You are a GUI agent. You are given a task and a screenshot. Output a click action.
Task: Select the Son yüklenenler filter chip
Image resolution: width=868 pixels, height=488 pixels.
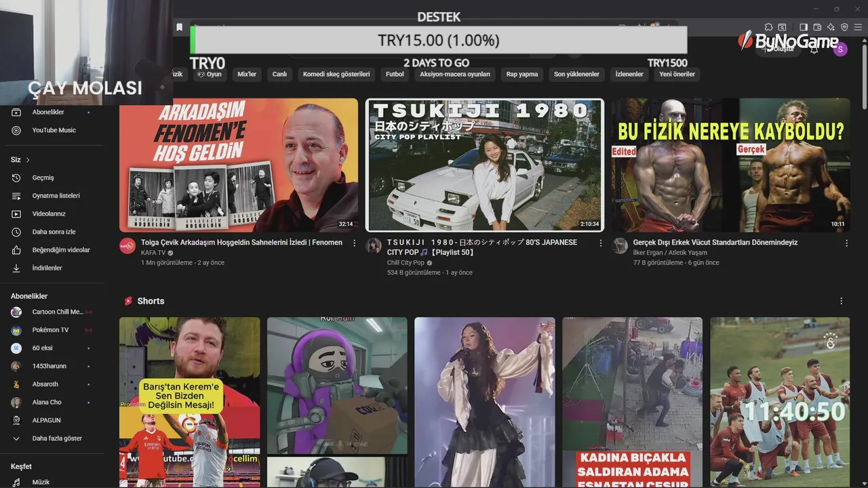click(x=576, y=75)
